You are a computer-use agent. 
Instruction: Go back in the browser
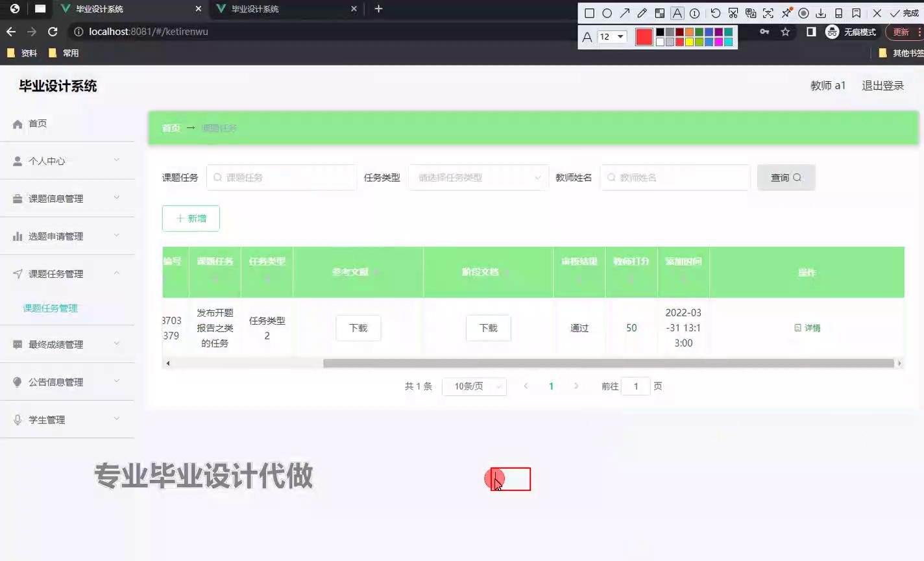(11, 31)
